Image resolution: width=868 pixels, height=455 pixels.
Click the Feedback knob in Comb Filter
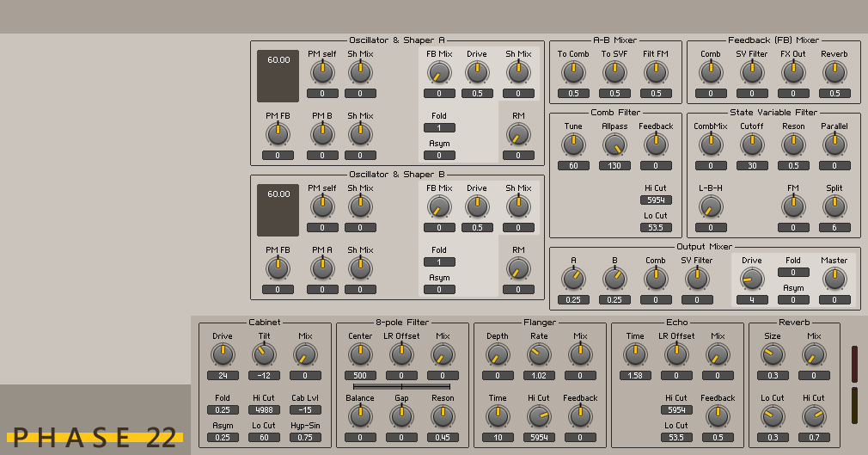(x=656, y=144)
